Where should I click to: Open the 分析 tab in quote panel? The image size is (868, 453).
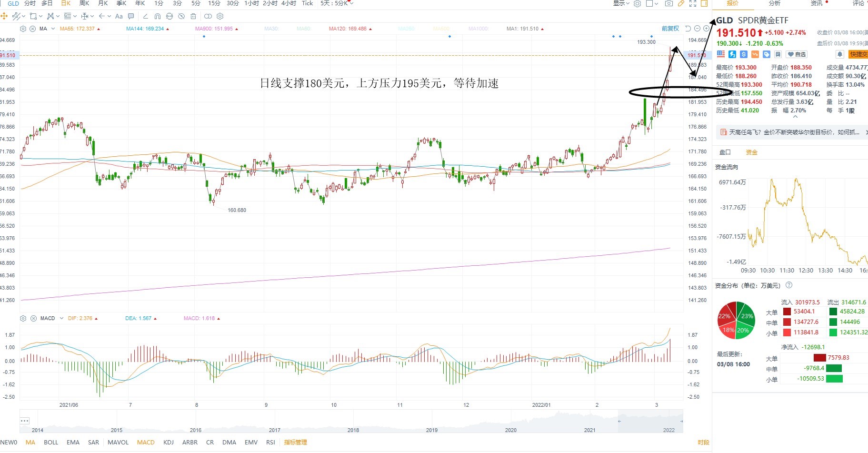point(775,3)
